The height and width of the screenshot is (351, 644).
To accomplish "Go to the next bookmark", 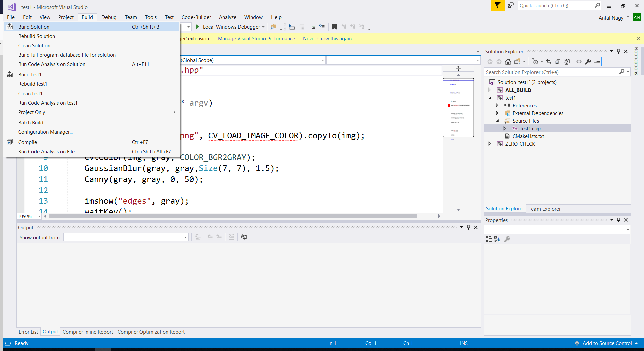I will click(x=353, y=27).
